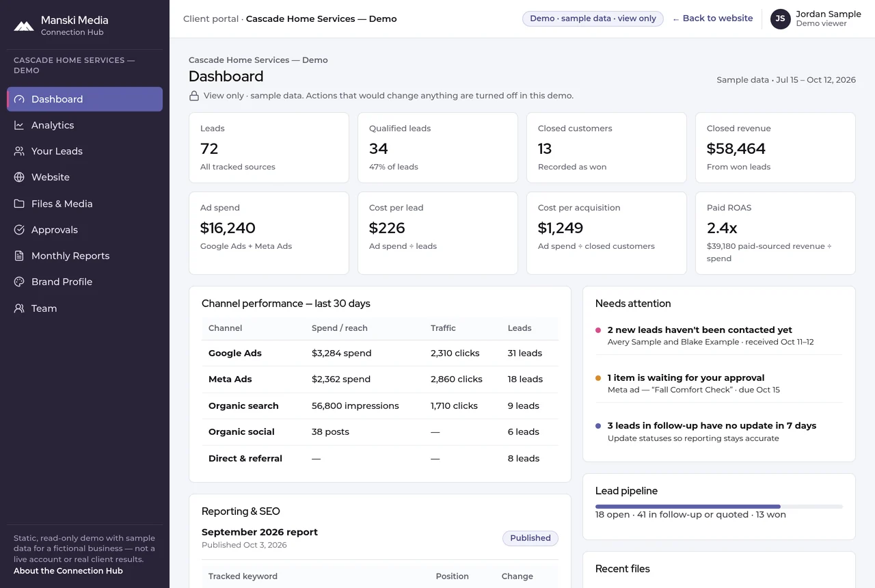Click the Approvals checkmark circle icon
Image resolution: width=875 pixels, height=588 pixels.
click(x=19, y=230)
